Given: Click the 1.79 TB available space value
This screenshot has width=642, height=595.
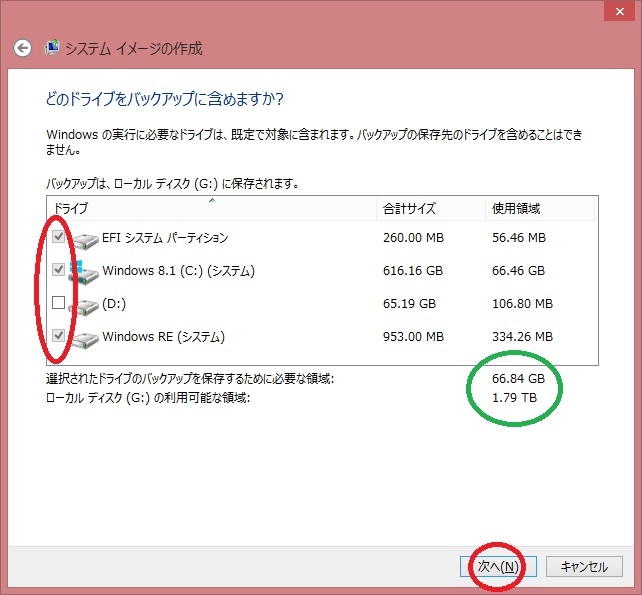Looking at the screenshot, I should click(514, 398).
